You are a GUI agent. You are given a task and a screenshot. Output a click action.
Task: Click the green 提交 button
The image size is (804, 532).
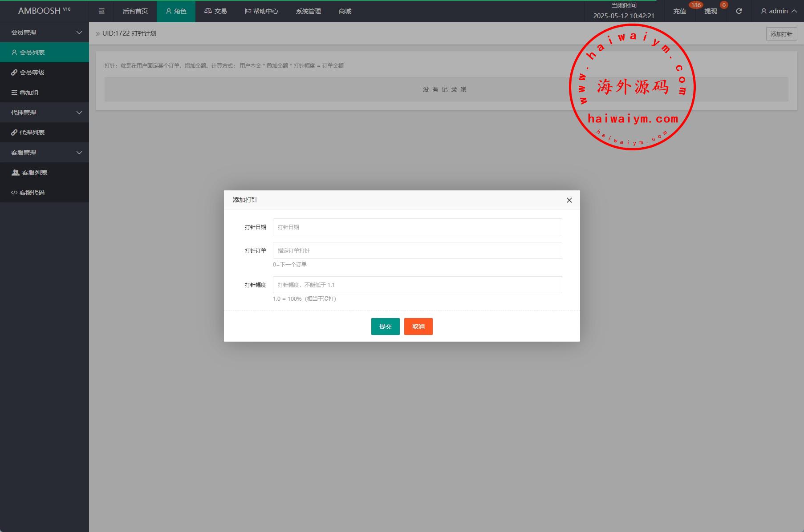tap(385, 326)
